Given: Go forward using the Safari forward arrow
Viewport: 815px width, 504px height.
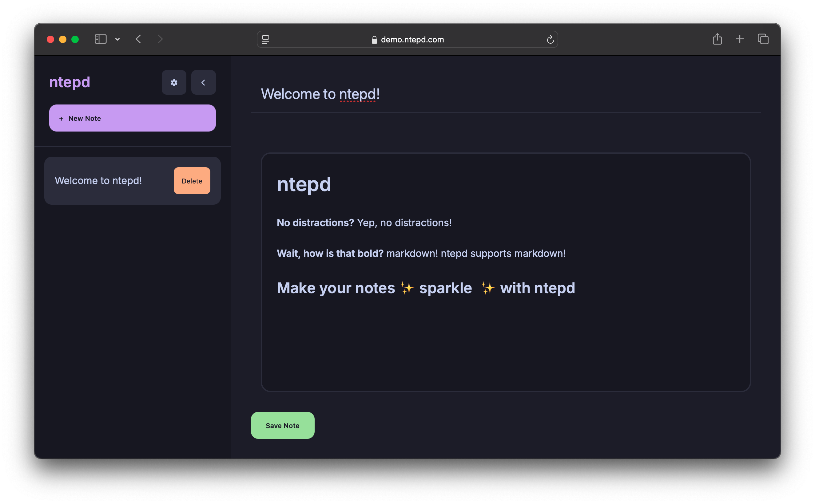Looking at the screenshot, I should pyautogui.click(x=160, y=39).
